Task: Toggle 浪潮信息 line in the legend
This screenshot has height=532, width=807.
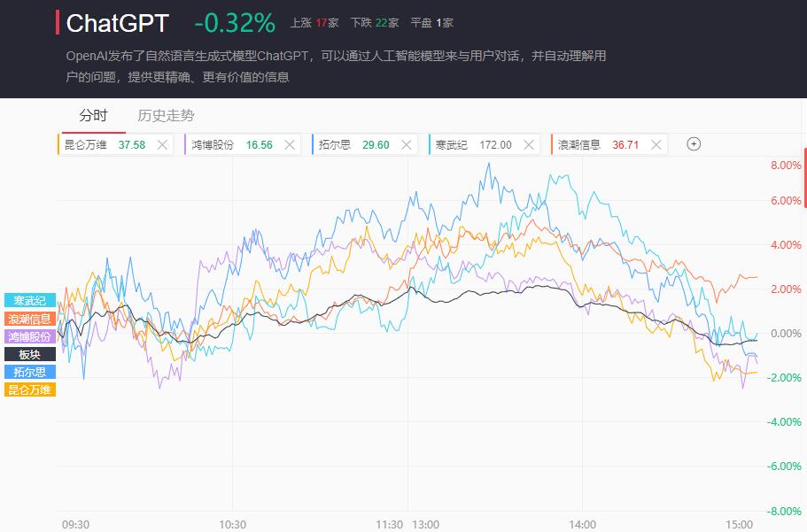Action: (x=30, y=319)
